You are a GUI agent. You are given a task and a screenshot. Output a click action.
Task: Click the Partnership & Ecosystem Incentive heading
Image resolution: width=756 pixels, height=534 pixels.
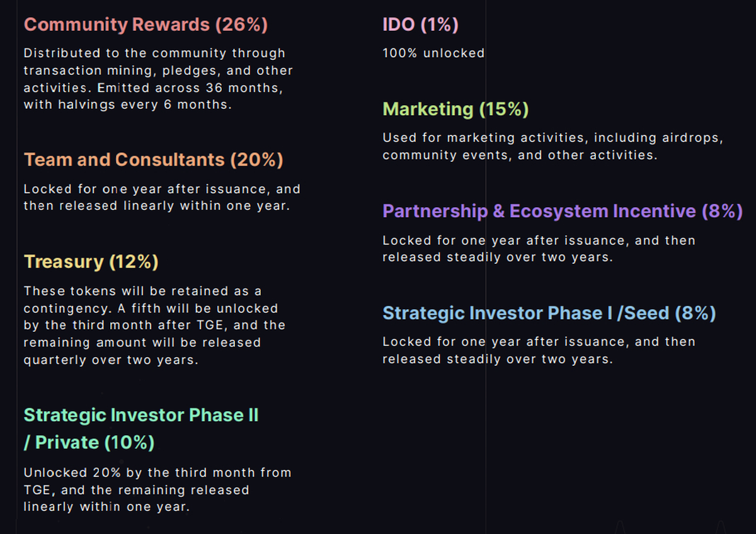pyautogui.click(x=563, y=212)
